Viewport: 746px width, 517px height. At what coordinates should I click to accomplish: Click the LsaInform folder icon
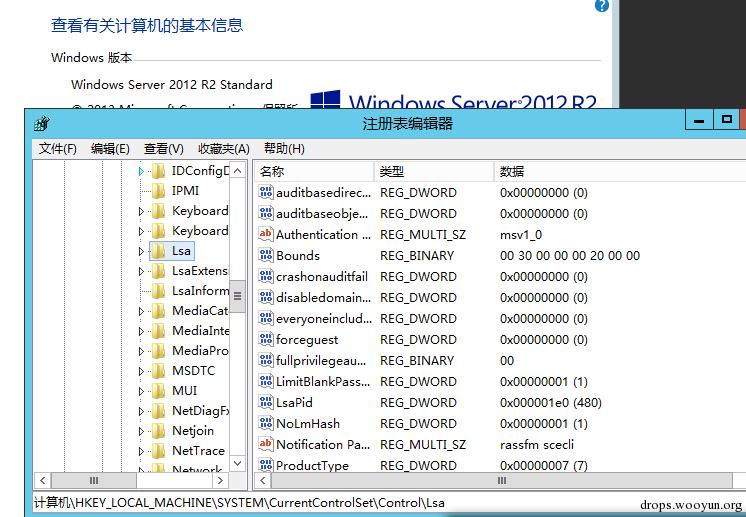pyautogui.click(x=158, y=291)
